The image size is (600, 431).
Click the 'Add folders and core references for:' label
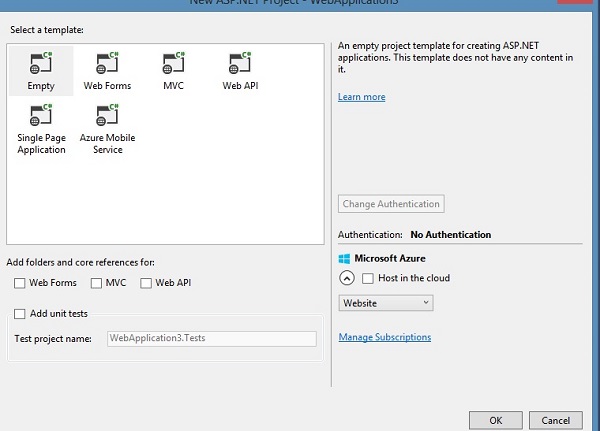[80, 263]
